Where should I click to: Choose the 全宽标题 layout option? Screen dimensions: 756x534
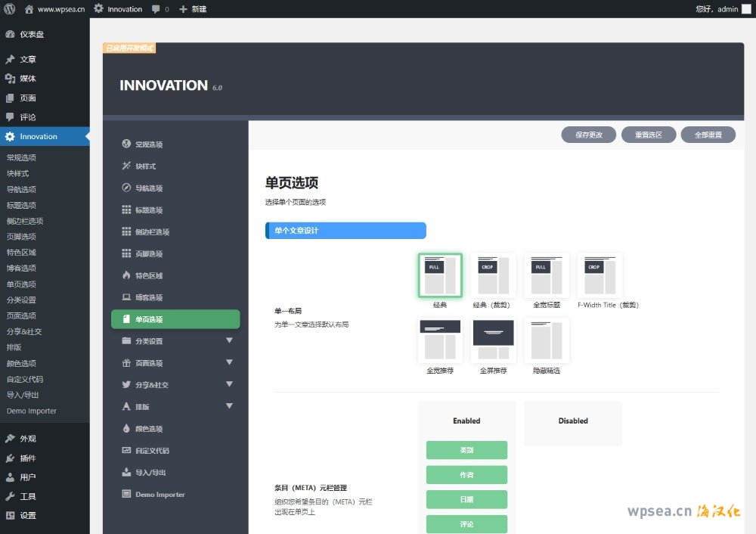(546, 276)
